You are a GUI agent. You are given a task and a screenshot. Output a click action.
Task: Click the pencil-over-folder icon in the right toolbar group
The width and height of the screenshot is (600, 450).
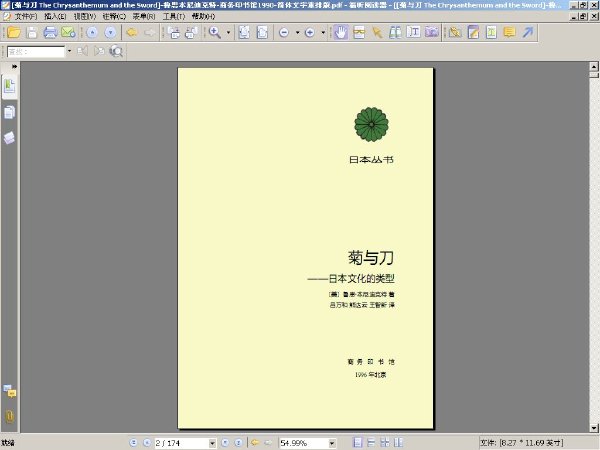tap(455, 33)
